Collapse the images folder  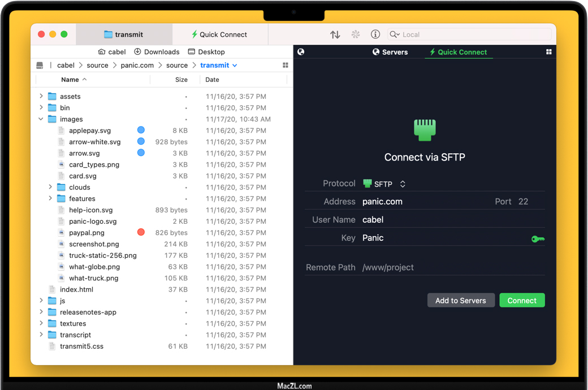click(x=41, y=119)
